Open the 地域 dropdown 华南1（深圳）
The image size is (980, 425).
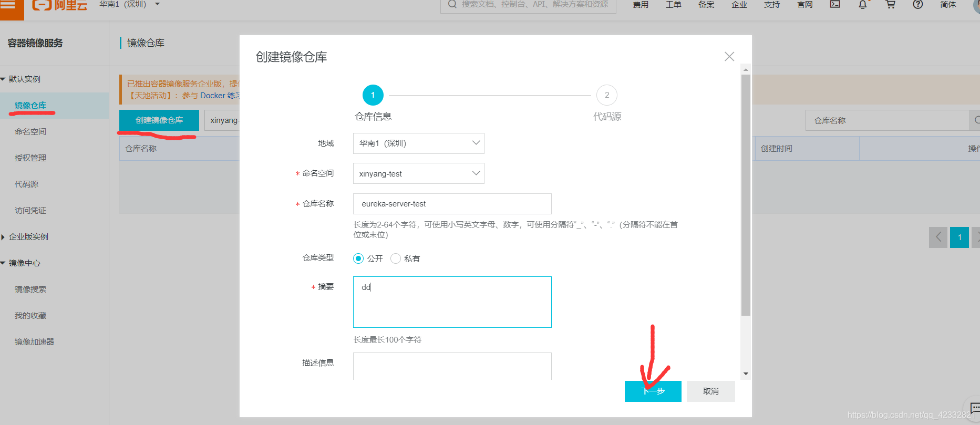418,143
